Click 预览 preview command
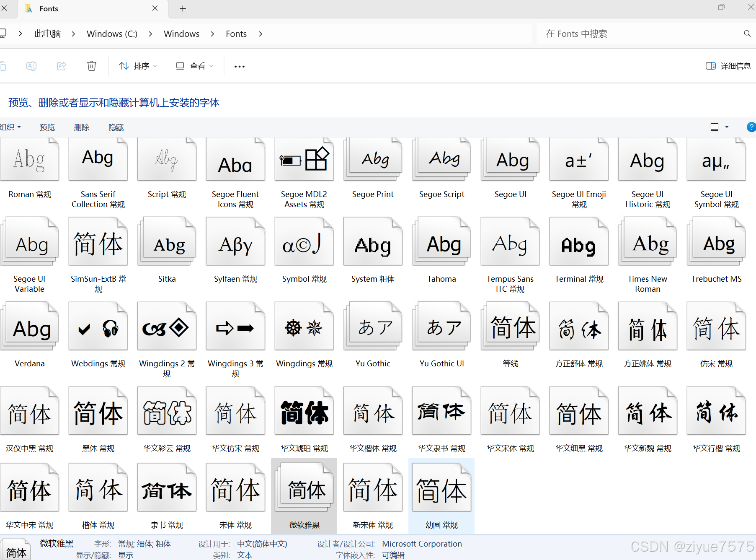The width and height of the screenshot is (756, 560). [x=47, y=127]
